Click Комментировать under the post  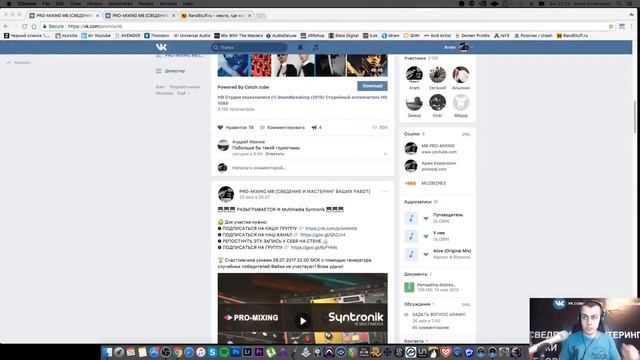[282, 127]
